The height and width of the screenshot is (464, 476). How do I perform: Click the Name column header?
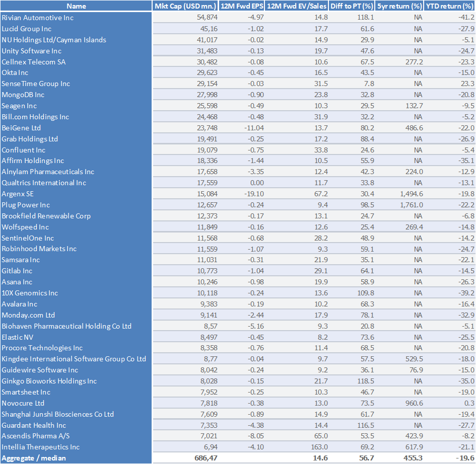tap(76, 6)
